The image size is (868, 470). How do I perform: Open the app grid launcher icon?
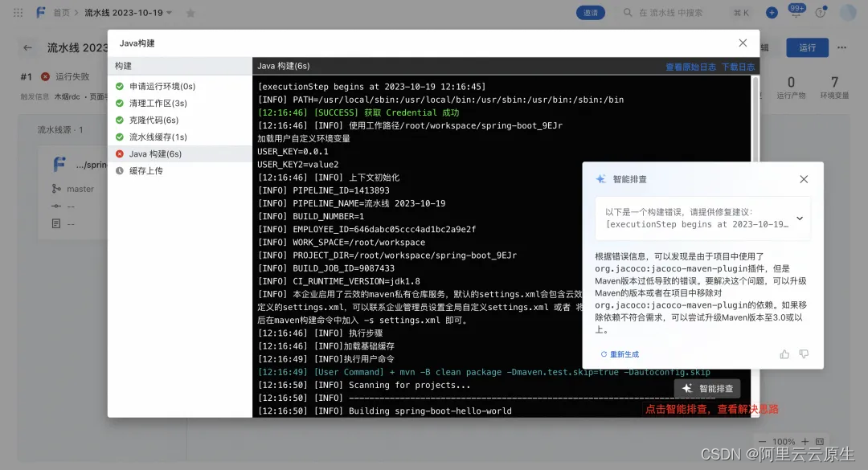(18, 13)
